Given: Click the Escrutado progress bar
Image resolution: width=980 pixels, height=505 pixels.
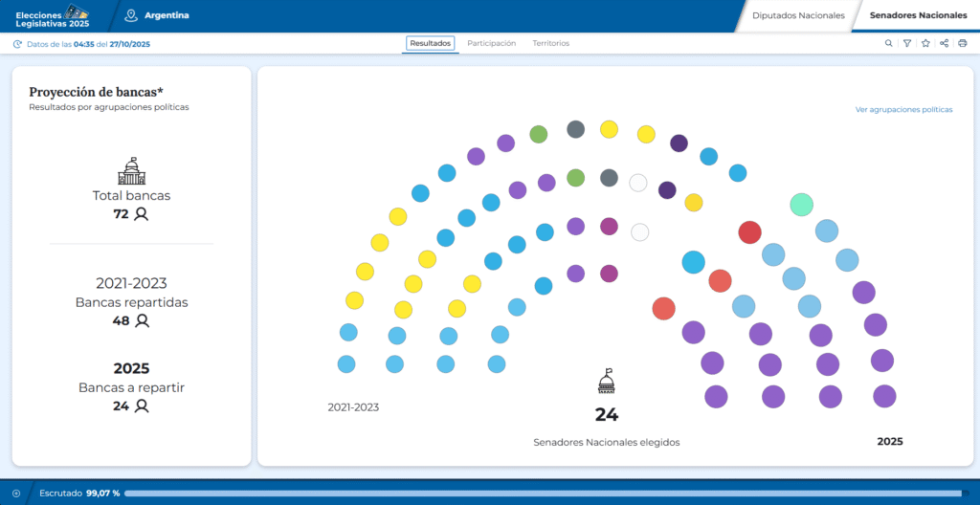Looking at the screenshot, I should pos(546,493).
